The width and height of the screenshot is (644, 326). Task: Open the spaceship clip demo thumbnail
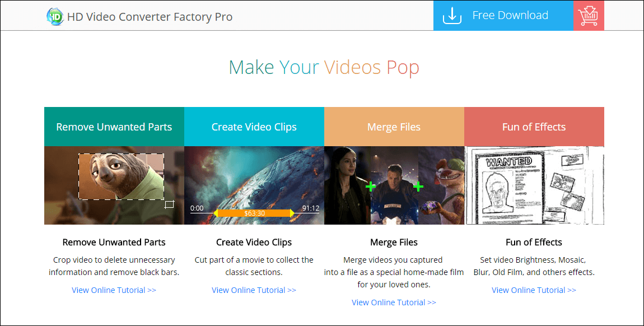(254, 185)
